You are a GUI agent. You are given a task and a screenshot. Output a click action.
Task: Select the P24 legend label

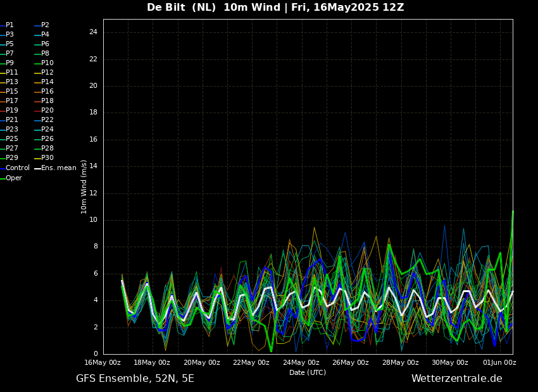point(47,130)
